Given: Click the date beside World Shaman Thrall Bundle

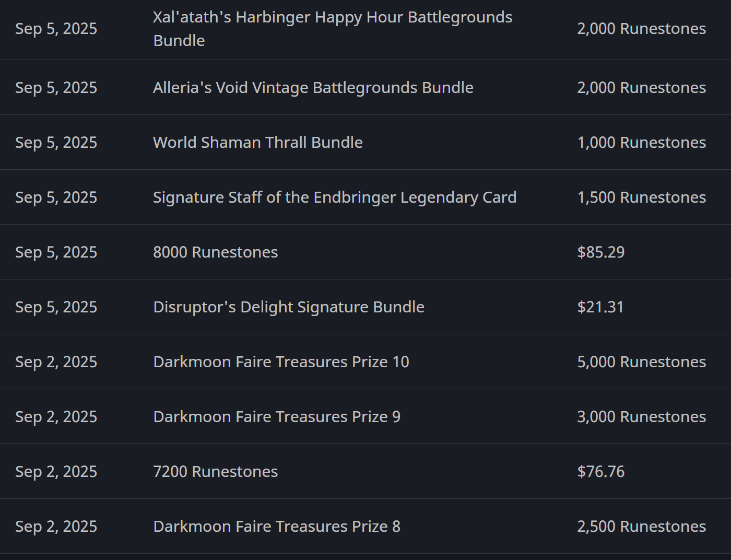Looking at the screenshot, I should coord(56,143).
